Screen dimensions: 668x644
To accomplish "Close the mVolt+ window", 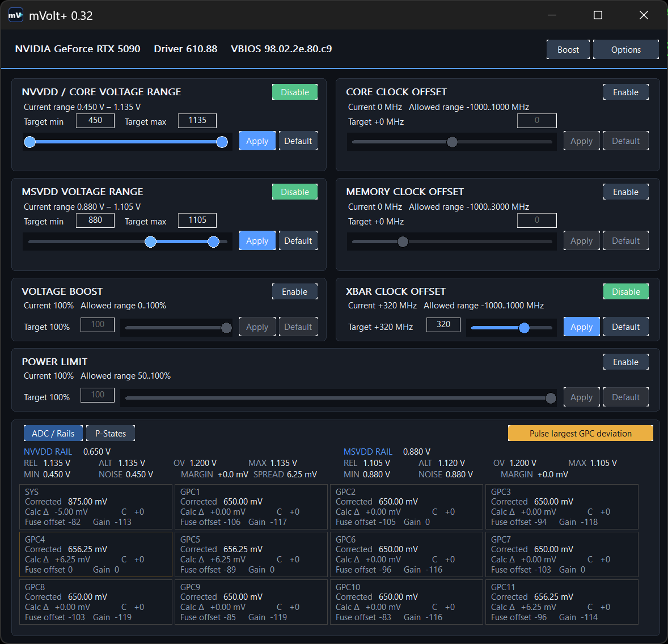I will [x=644, y=15].
